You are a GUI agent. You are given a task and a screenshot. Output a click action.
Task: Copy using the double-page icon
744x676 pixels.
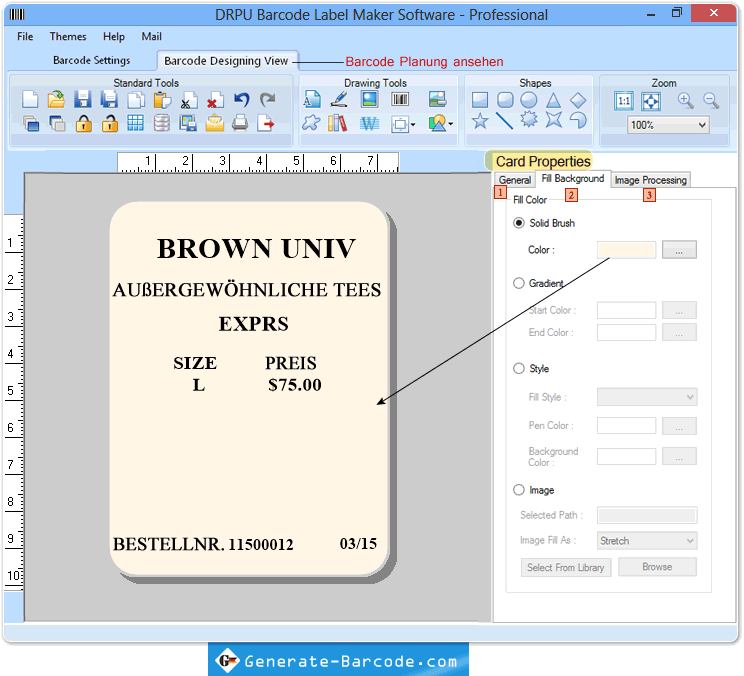[x=136, y=100]
